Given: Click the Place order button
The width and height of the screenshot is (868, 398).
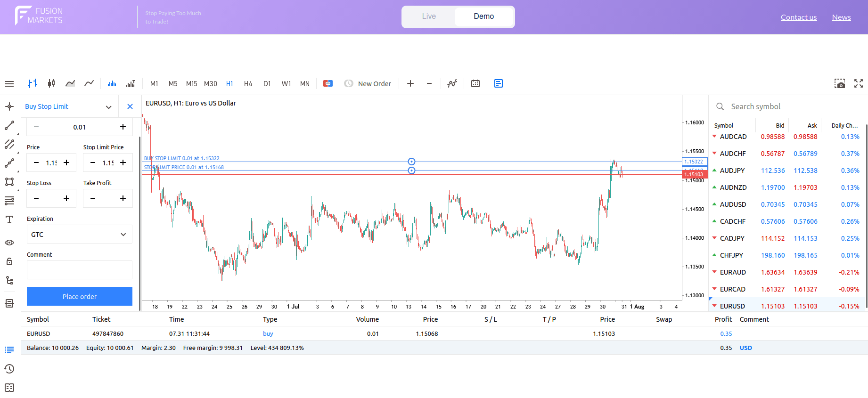Looking at the screenshot, I should pos(80,296).
